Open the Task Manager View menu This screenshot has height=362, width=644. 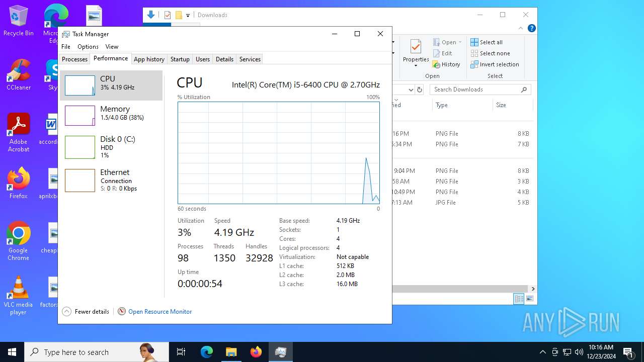coord(112,47)
